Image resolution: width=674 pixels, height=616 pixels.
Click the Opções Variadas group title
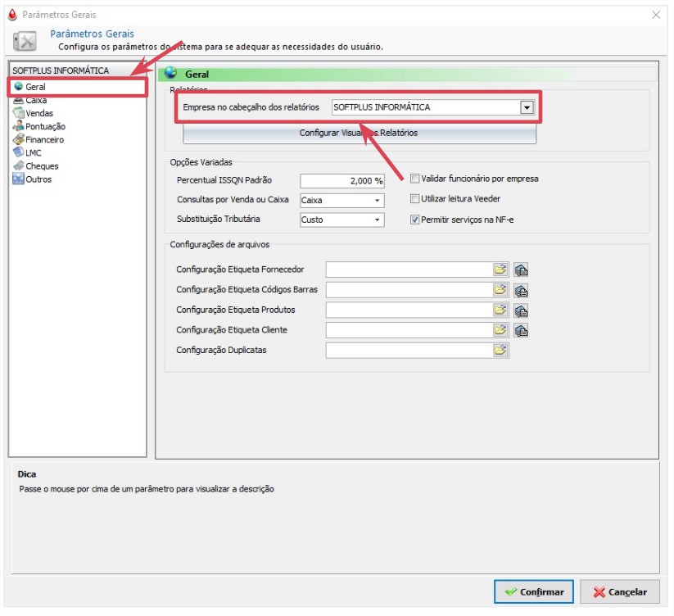[x=201, y=162]
